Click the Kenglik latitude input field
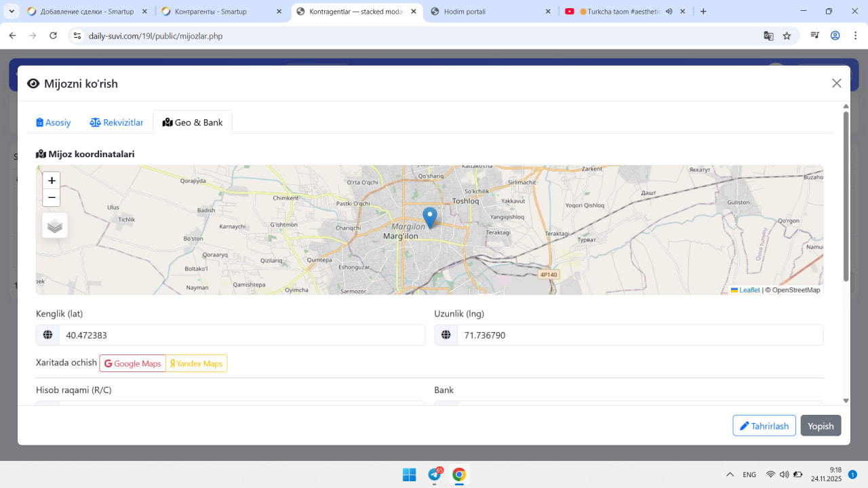The image size is (868, 488). tap(241, 335)
